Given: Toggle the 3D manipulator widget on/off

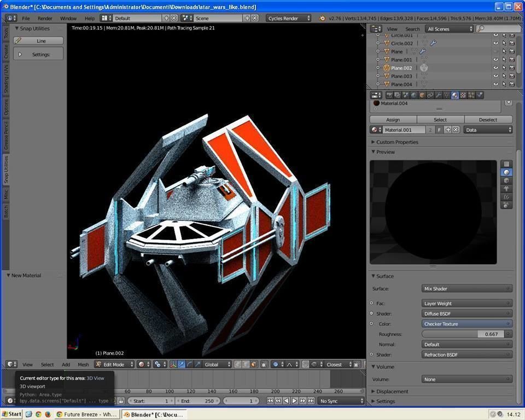Looking at the screenshot, I should click(173, 364).
